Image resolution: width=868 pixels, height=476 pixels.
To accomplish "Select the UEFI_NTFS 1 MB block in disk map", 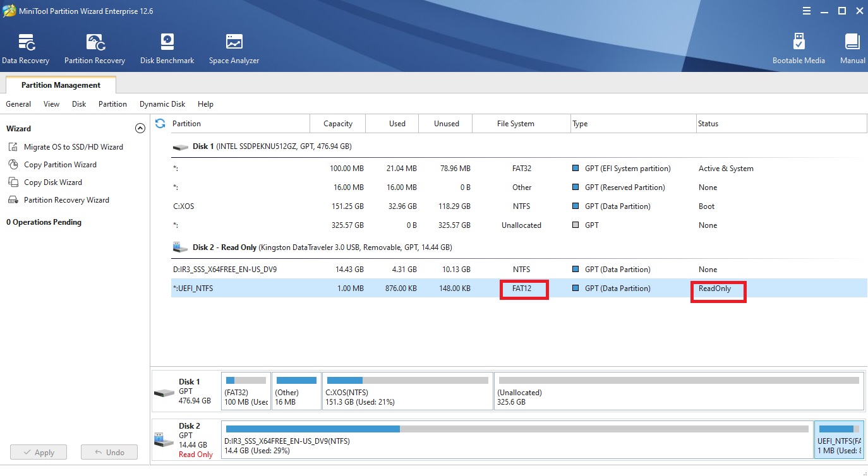I will [x=839, y=439].
